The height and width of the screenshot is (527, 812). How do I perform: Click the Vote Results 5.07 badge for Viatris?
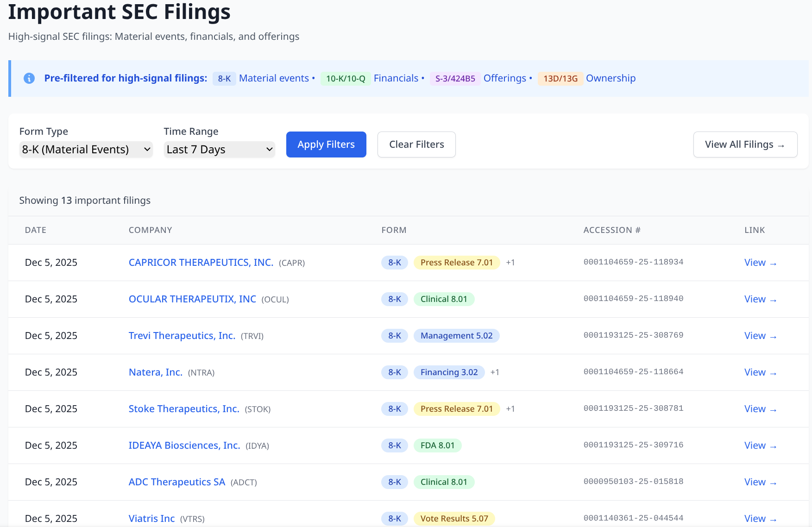tap(454, 518)
